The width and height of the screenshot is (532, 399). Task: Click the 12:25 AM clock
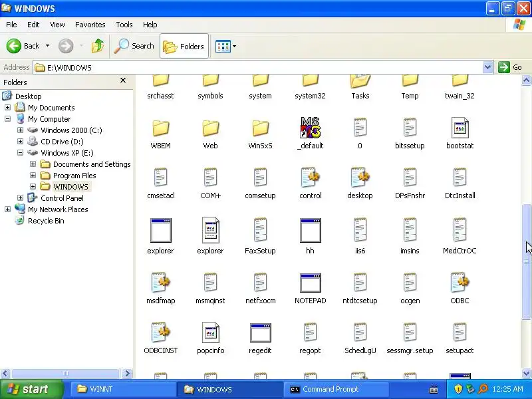[507, 389]
